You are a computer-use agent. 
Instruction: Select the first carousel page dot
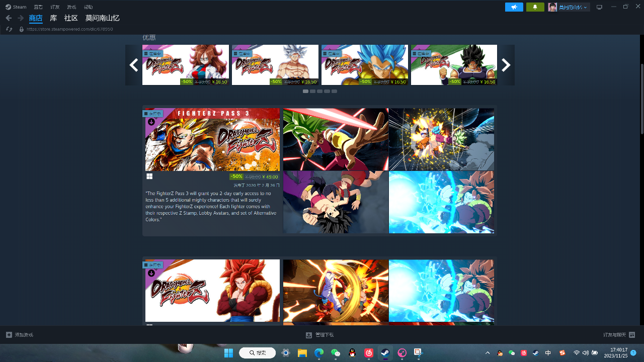pos(305,92)
